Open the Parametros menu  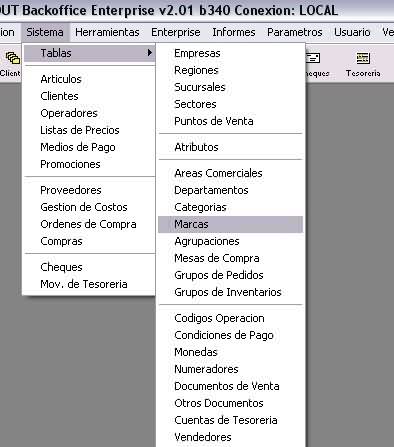click(x=295, y=32)
